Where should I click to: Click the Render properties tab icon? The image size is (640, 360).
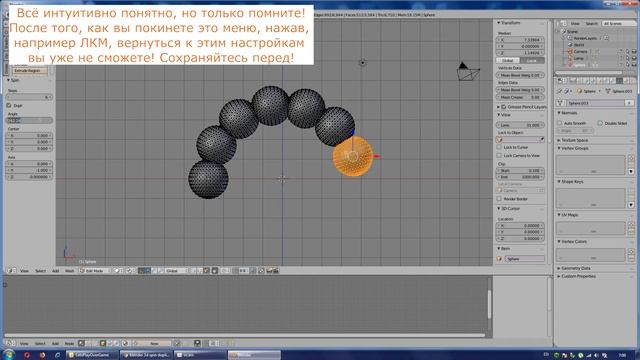point(572,81)
